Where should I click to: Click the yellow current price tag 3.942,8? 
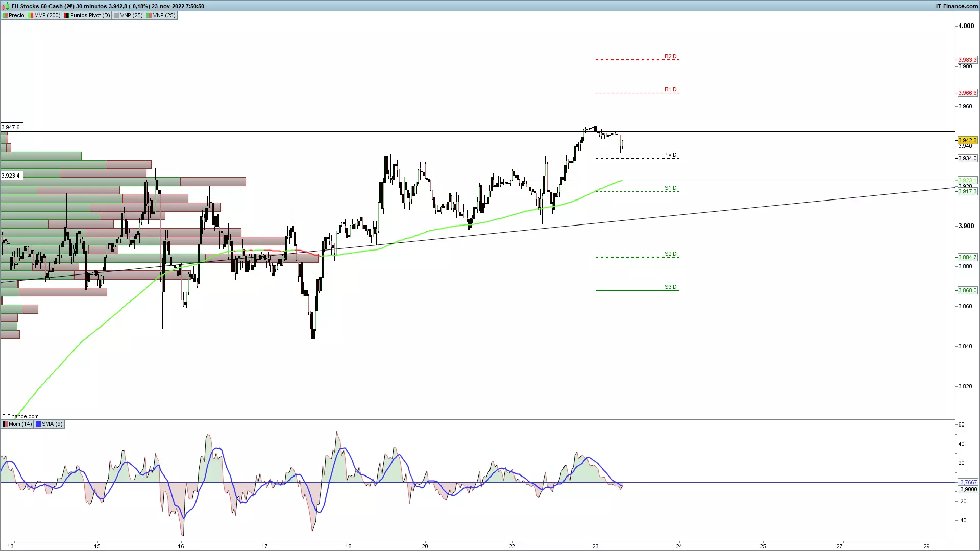pos(967,140)
